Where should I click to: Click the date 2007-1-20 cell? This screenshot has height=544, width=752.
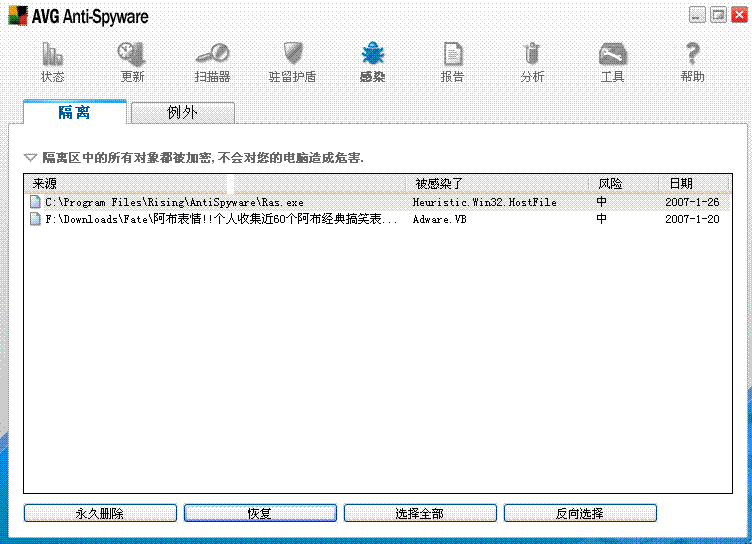692,219
